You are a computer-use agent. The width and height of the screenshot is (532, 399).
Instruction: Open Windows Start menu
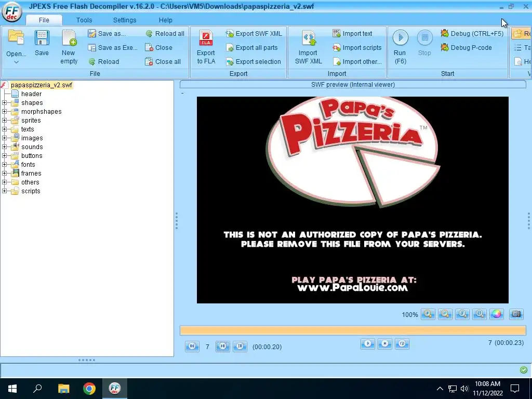click(x=12, y=389)
